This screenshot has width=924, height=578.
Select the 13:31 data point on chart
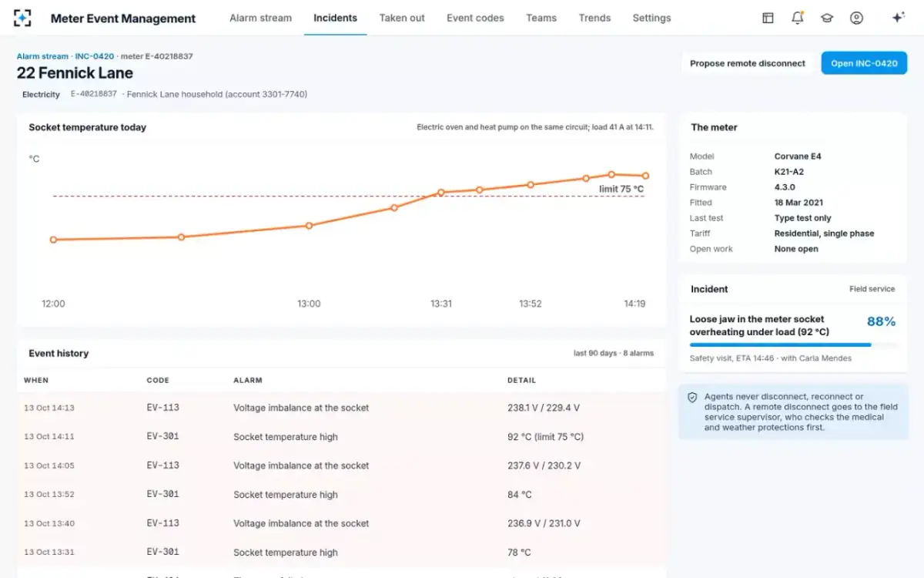(x=441, y=193)
